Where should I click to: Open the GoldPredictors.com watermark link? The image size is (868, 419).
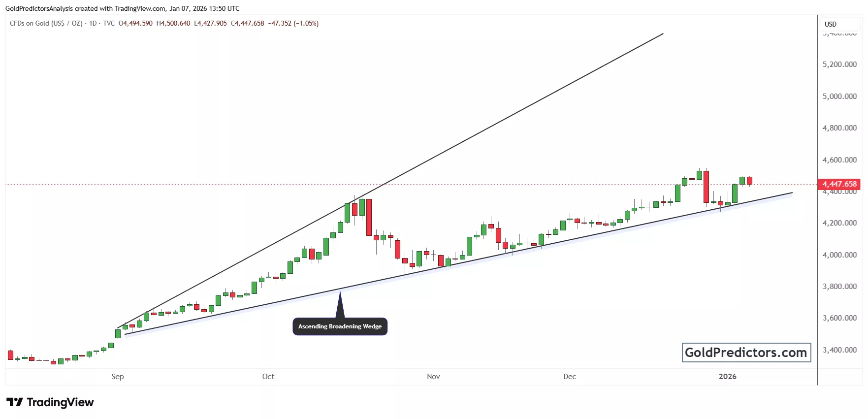(x=746, y=353)
